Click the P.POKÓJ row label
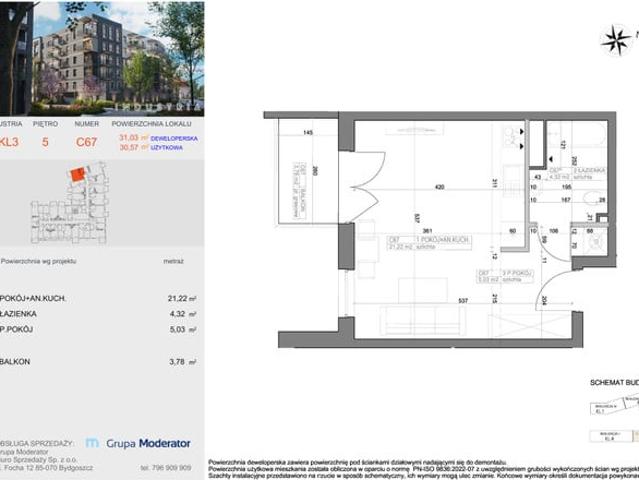The height and width of the screenshot is (480, 639). pyautogui.click(x=17, y=329)
